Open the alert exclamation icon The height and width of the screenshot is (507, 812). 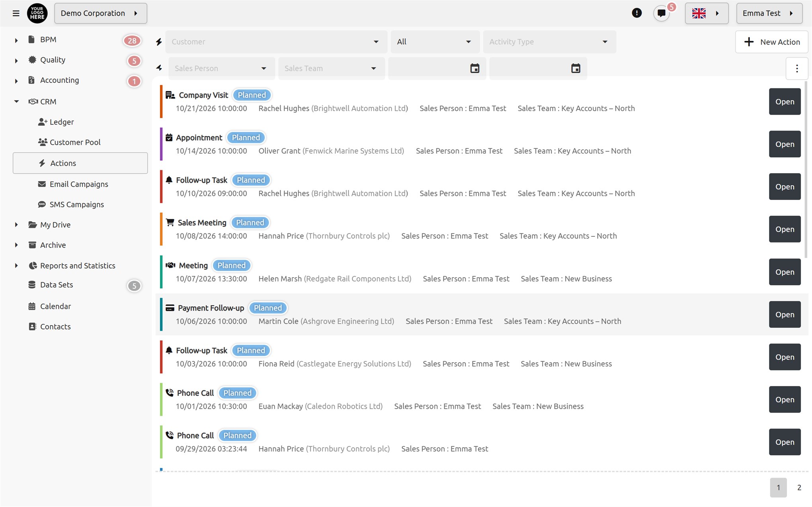636,13
